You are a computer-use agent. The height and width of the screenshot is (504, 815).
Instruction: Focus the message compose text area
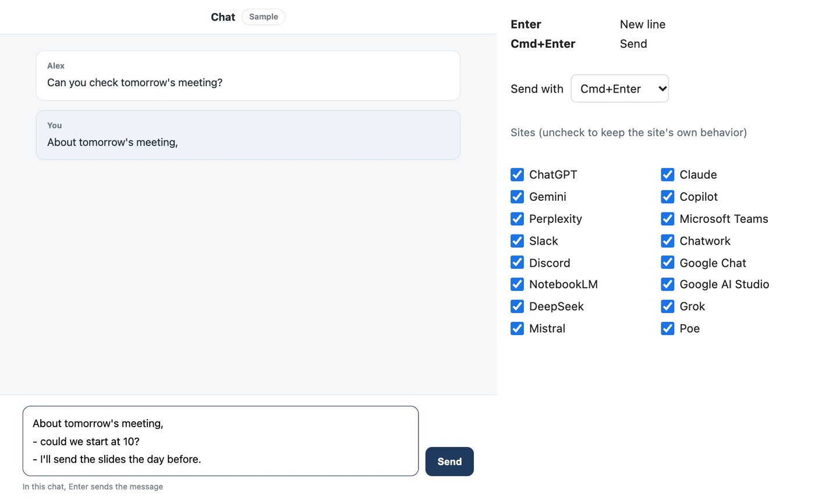[221, 441]
